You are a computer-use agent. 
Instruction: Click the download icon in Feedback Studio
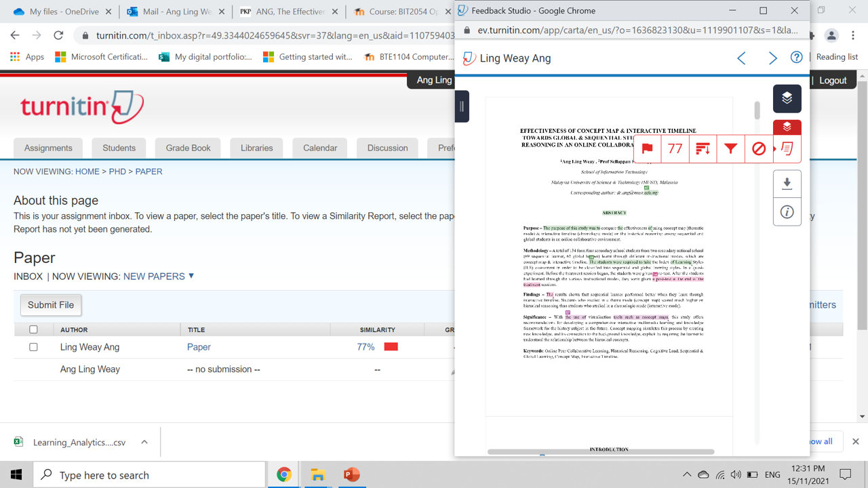click(x=787, y=184)
